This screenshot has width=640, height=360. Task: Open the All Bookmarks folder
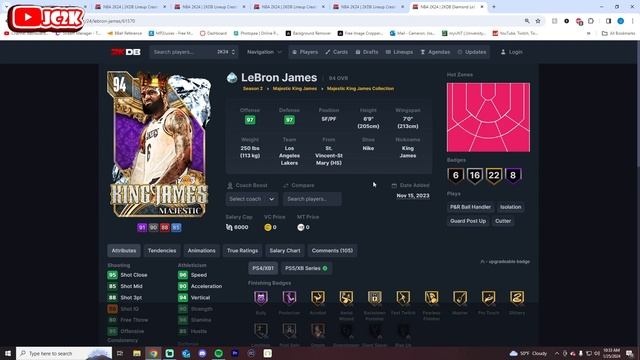[x=618, y=33]
